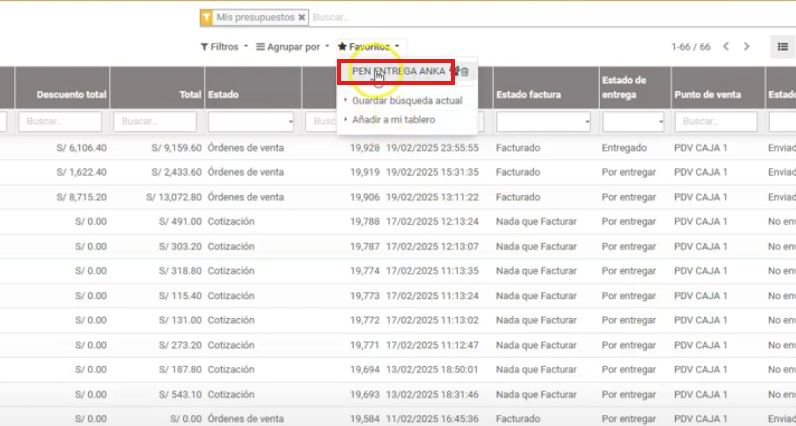Image resolution: width=796 pixels, height=426 pixels.
Task: Open the Estado column filter select
Action: pyautogui.click(x=251, y=122)
